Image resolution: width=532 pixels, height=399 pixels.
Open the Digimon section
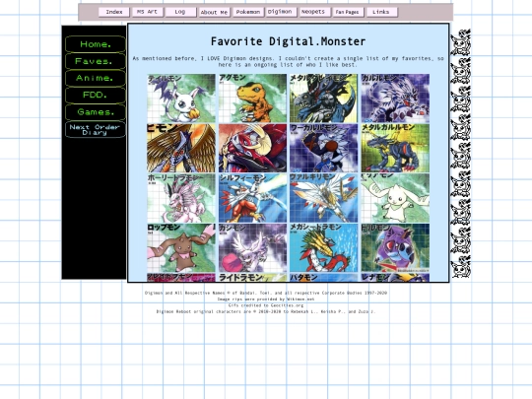coord(281,12)
